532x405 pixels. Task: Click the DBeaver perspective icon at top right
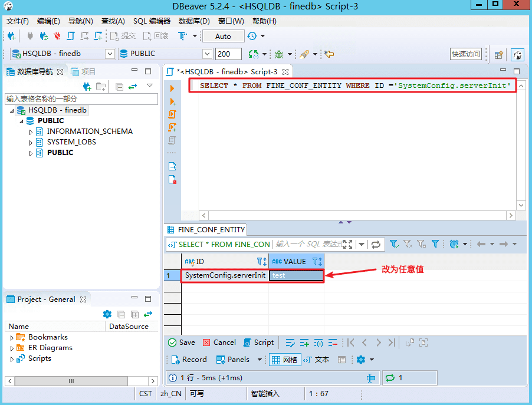click(x=518, y=55)
